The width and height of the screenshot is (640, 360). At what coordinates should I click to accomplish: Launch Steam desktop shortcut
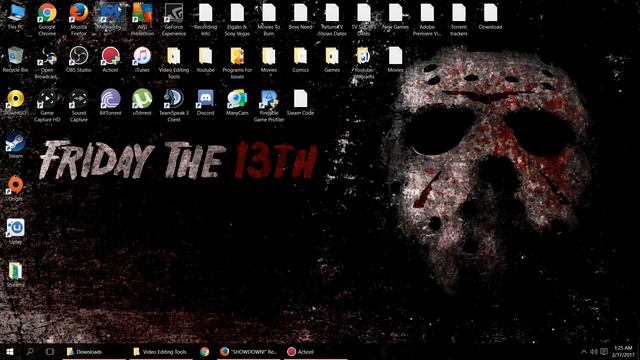[16, 145]
